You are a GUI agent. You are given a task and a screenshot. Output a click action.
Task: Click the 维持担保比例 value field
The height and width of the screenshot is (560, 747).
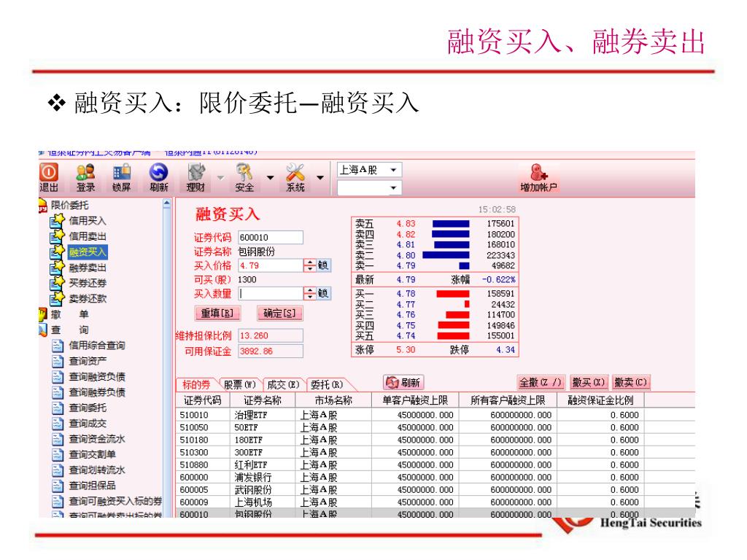[271, 335]
